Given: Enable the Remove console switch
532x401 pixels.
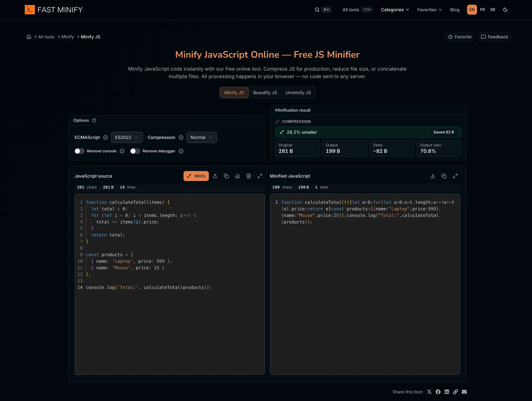Looking at the screenshot, I should (x=79, y=151).
